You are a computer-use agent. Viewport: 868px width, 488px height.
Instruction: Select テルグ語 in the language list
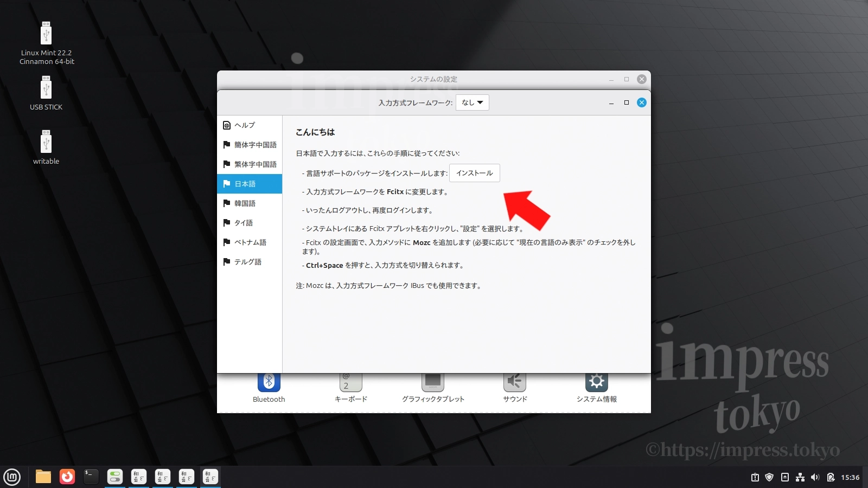click(x=250, y=262)
